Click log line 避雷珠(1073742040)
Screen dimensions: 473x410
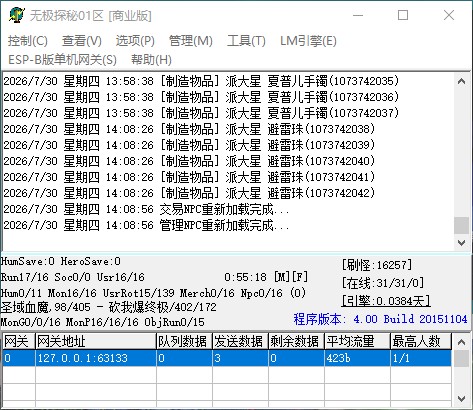coord(189,161)
